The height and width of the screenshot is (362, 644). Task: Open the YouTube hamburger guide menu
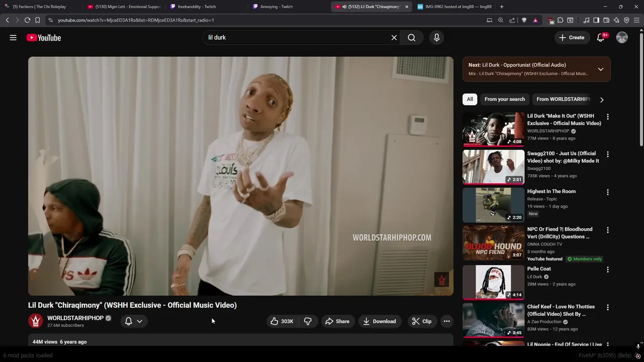point(13,38)
